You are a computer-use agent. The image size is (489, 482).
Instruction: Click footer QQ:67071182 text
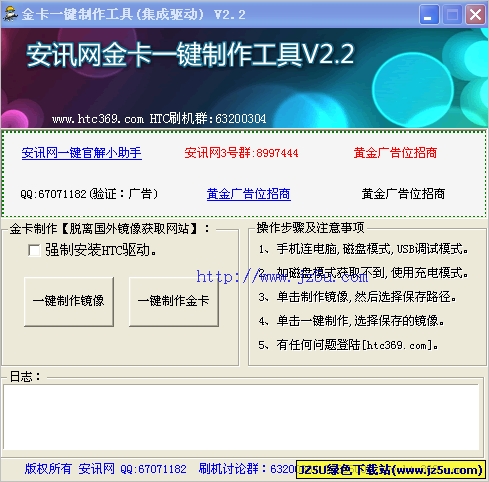[153, 469]
